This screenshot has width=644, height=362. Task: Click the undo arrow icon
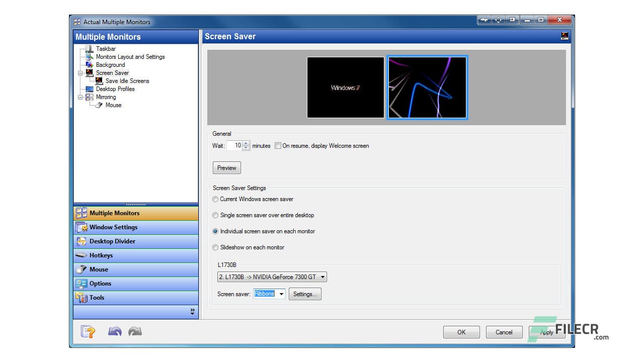pyautogui.click(x=115, y=331)
